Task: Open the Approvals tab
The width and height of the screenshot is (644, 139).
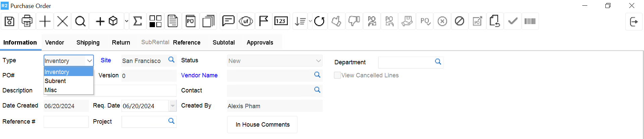Action: point(260,43)
